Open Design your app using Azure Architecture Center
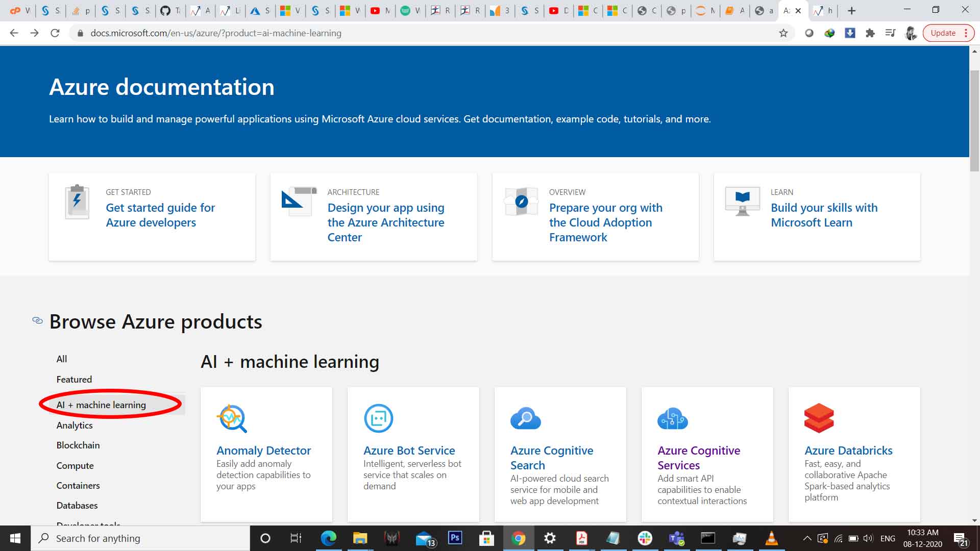980x551 pixels. (x=386, y=222)
